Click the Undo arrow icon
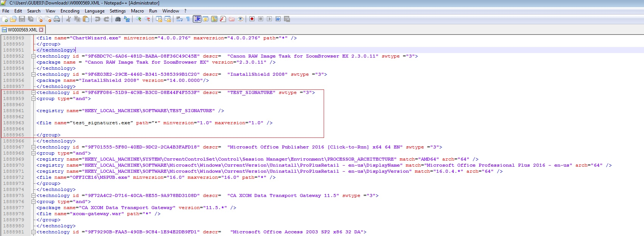 pyautogui.click(x=98, y=19)
